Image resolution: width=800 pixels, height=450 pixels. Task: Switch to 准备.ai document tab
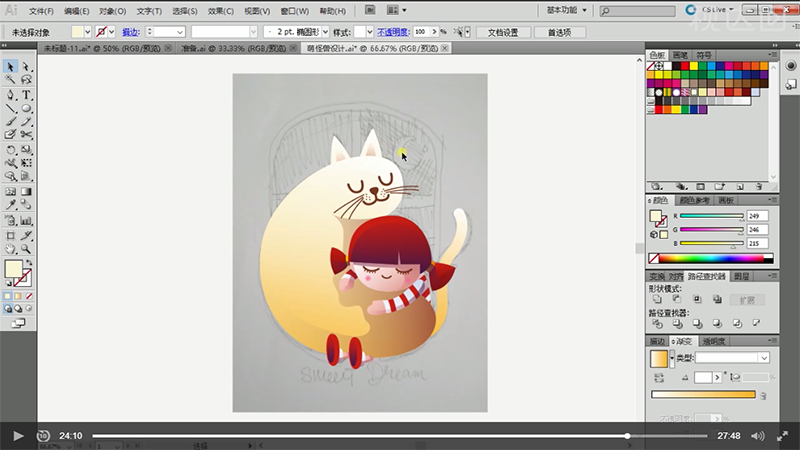pos(234,48)
